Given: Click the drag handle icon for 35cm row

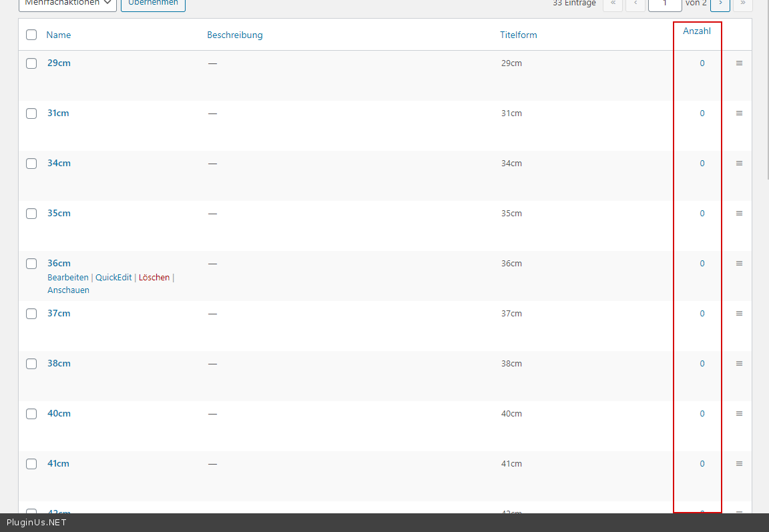Looking at the screenshot, I should click(x=739, y=214).
